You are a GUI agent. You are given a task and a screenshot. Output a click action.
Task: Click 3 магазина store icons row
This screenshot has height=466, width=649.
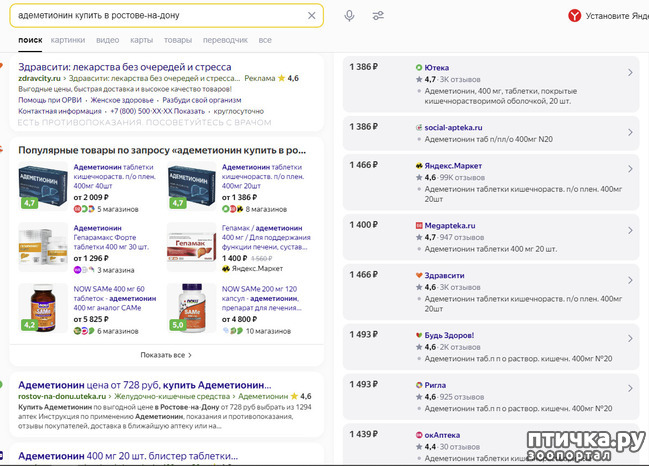tap(104, 270)
